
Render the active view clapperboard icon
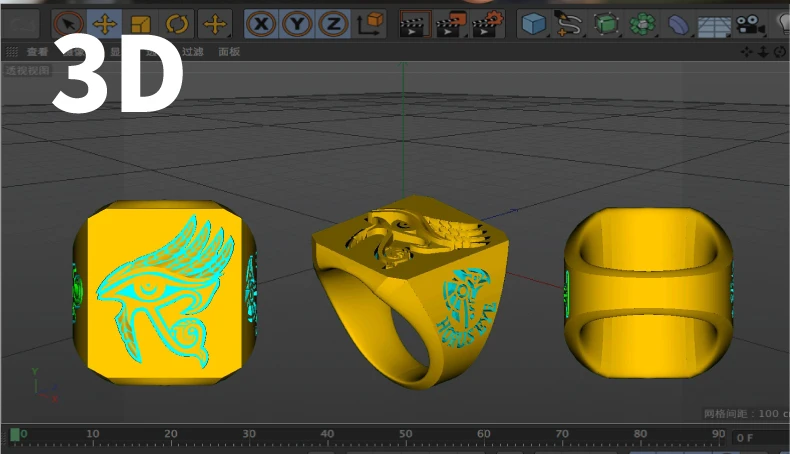[x=415, y=24]
